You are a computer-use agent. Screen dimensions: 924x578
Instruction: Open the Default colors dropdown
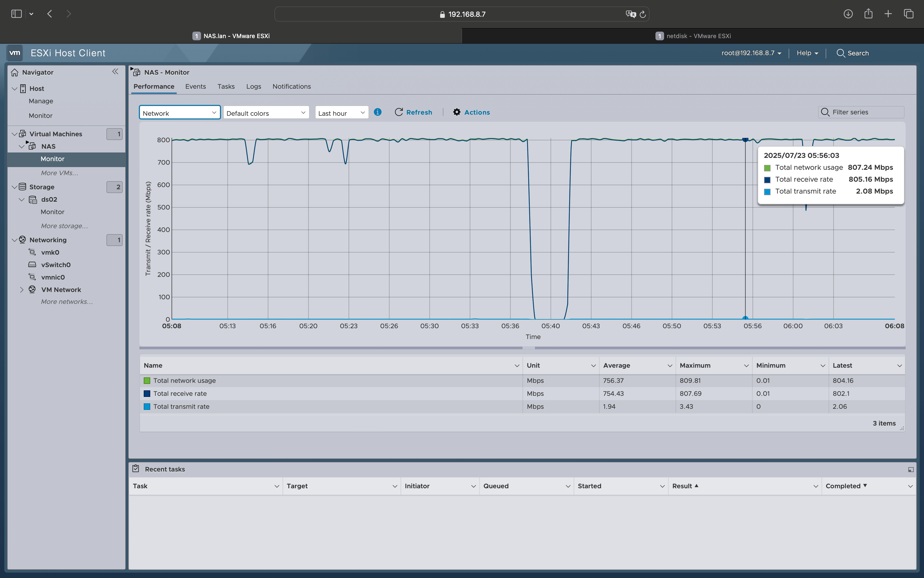click(266, 113)
